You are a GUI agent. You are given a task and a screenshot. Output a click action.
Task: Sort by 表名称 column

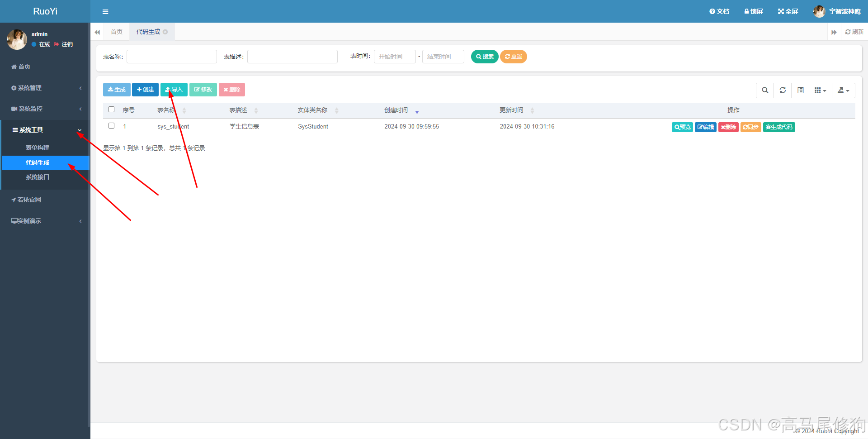click(172, 110)
